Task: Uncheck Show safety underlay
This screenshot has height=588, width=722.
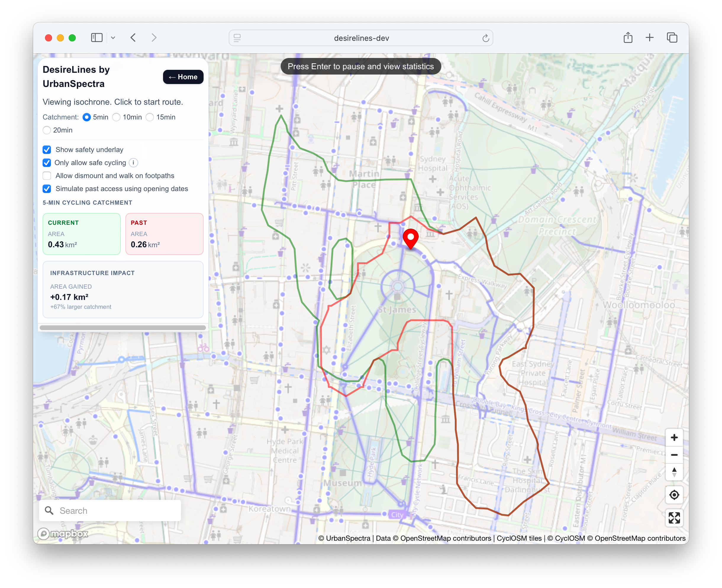Action: [47, 150]
